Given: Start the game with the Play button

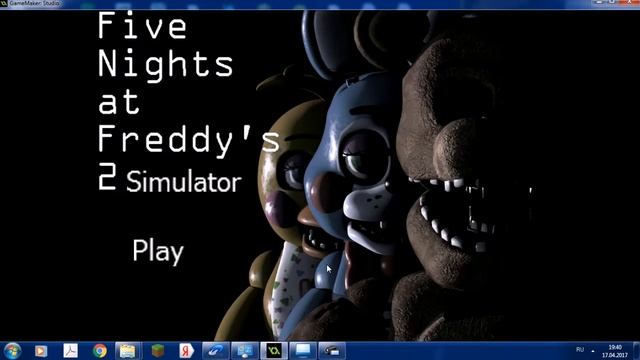Looking at the screenshot, I should [x=158, y=251].
